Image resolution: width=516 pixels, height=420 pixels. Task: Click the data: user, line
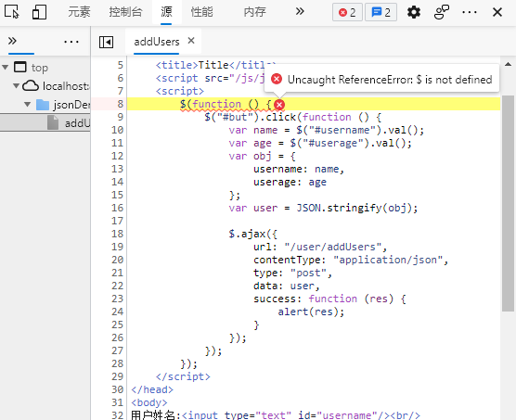coord(286,286)
